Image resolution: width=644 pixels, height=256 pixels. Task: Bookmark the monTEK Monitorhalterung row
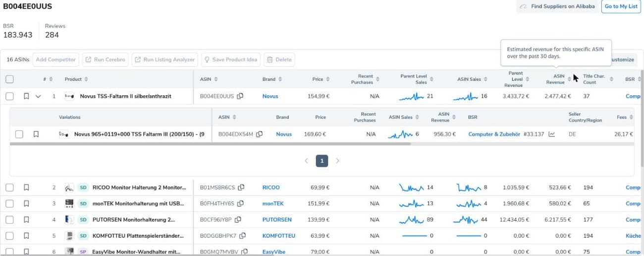(x=26, y=203)
